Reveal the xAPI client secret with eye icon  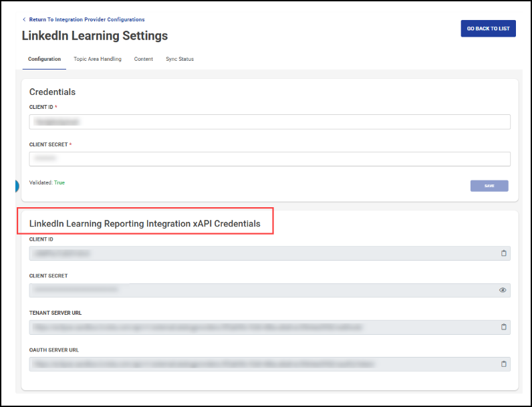tap(503, 290)
